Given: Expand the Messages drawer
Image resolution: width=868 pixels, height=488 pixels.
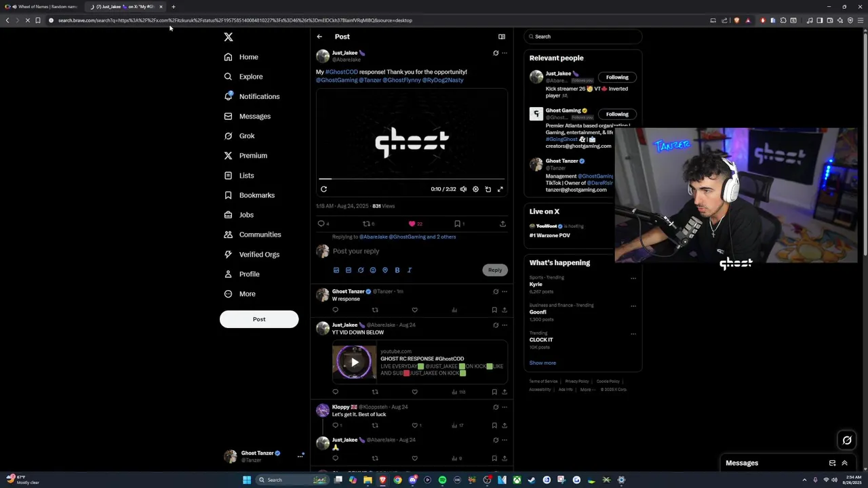Looking at the screenshot, I should 844,464.
